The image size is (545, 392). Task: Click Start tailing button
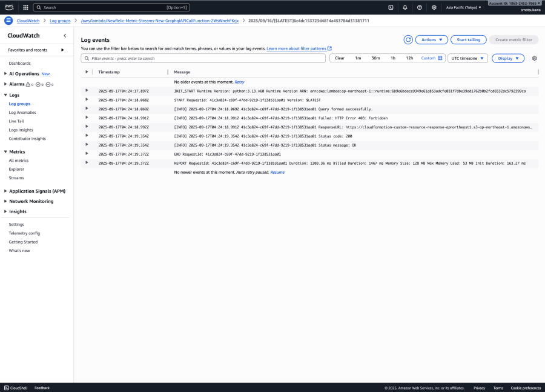click(469, 39)
